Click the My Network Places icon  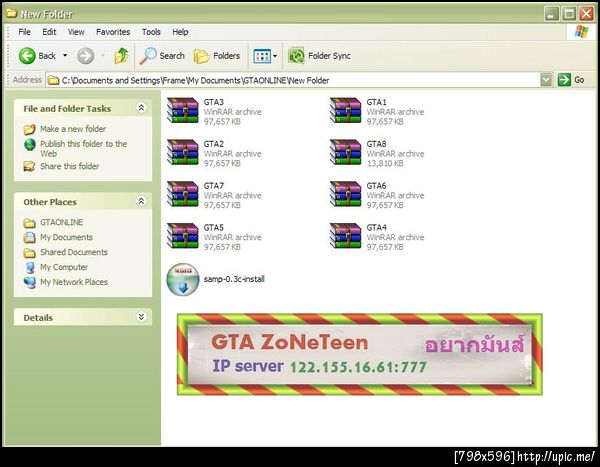(29, 282)
